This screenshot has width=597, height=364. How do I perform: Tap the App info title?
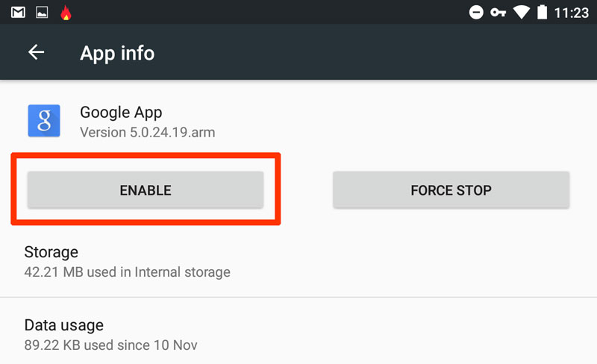[x=117, y=53]
